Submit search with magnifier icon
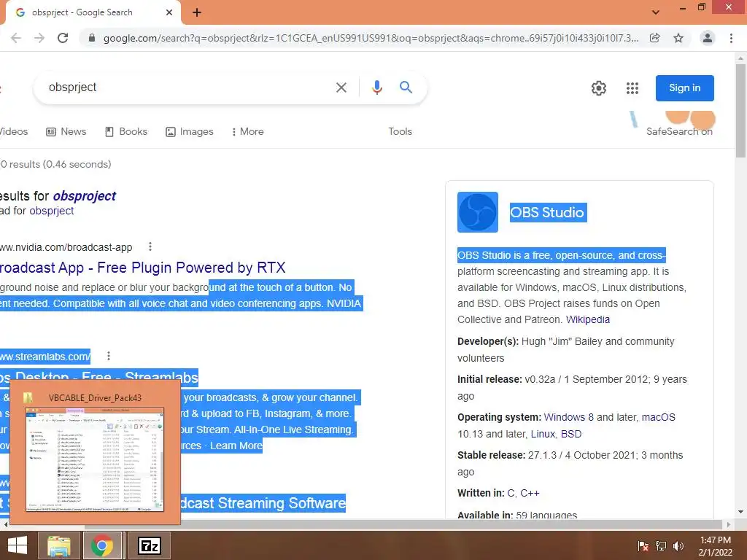The height and width of the screenshot is (560, 747). pos(406,87)
